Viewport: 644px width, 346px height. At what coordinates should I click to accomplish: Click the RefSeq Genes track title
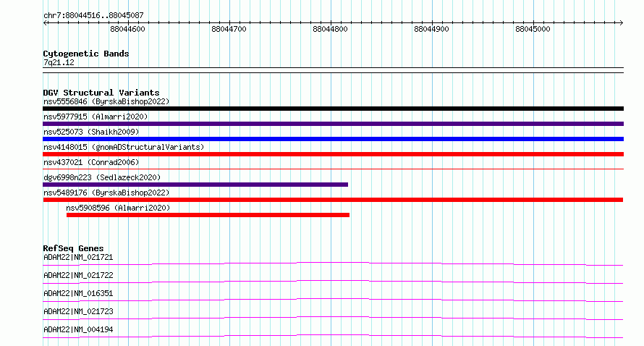[73, 248]
